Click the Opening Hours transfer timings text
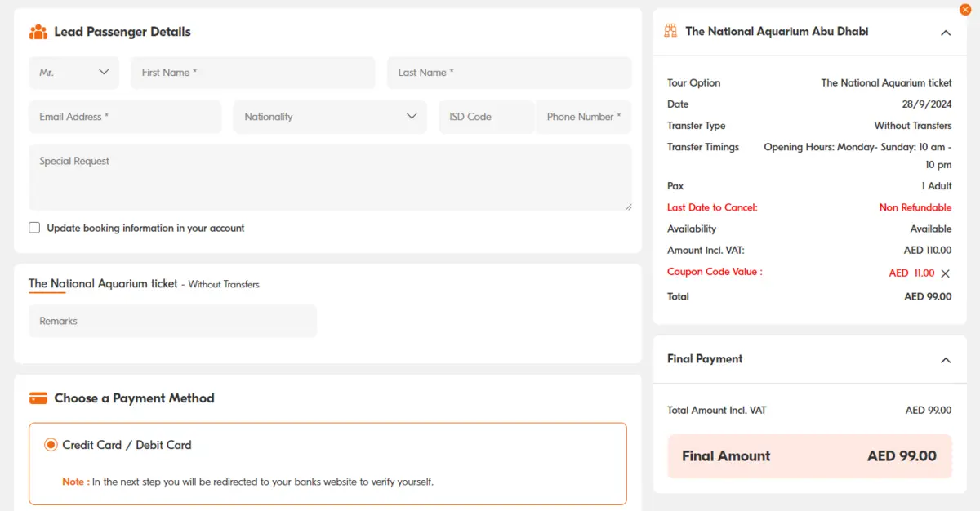Viewport: 980px width, 511px height. click(857, 156)
